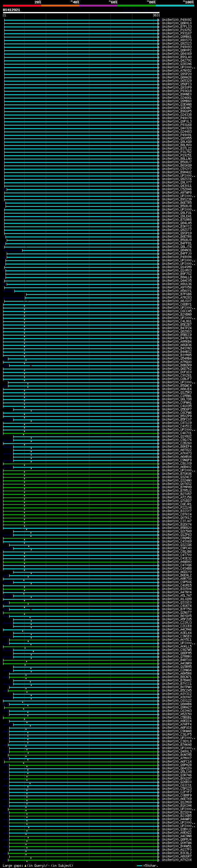Select UniRef100_Q3R746 hit
Screen dimensions: 197x868
click(x=176, y=775)
